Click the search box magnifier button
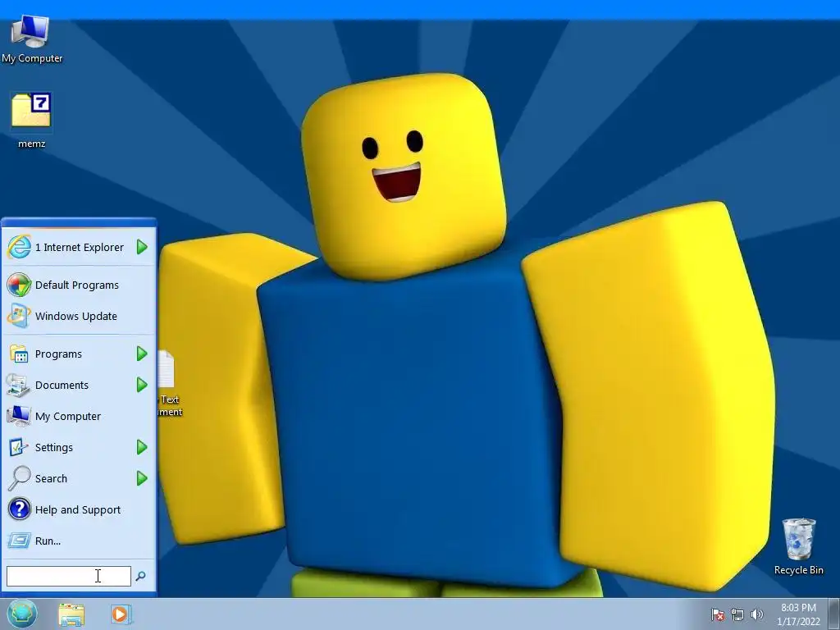 140,576
